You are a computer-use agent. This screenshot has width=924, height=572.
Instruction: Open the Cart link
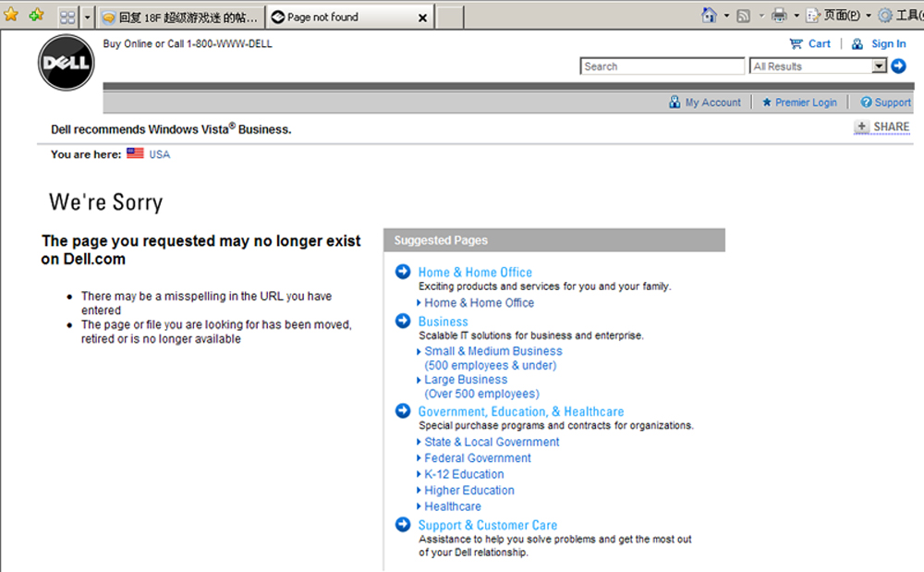click(819, 43)
